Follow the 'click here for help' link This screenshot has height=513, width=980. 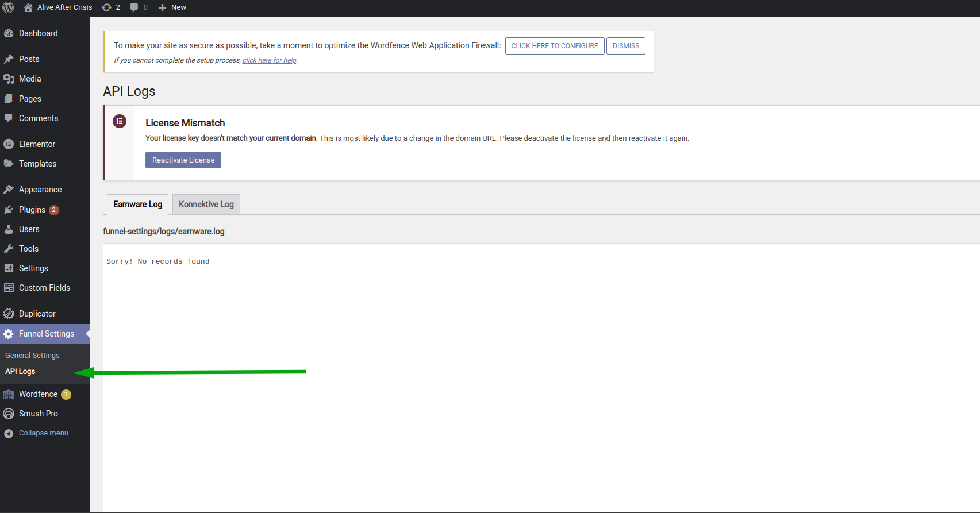click(x=269, y=60)
